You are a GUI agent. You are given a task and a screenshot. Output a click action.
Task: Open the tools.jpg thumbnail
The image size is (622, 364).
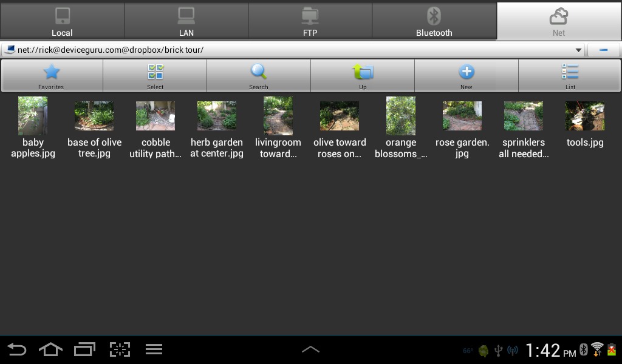tap(585, 116)
